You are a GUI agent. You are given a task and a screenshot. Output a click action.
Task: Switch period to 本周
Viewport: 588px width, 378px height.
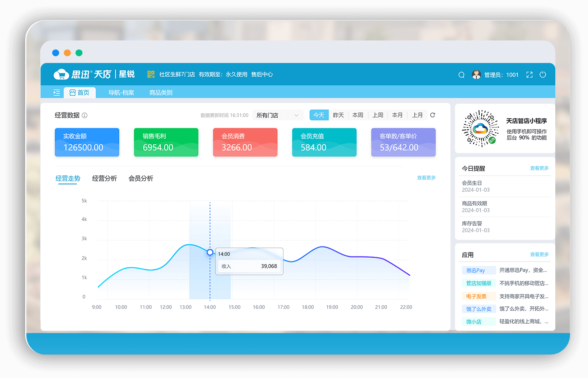point(358,115)
